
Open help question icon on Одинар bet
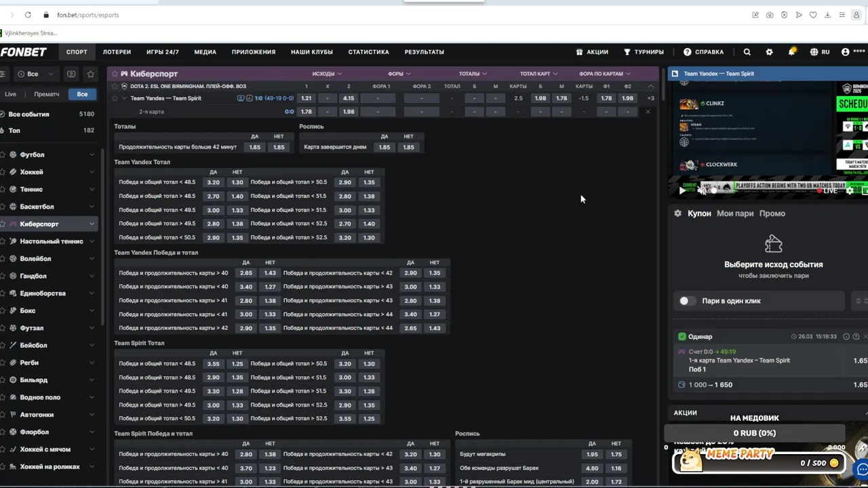coord(856,336)
